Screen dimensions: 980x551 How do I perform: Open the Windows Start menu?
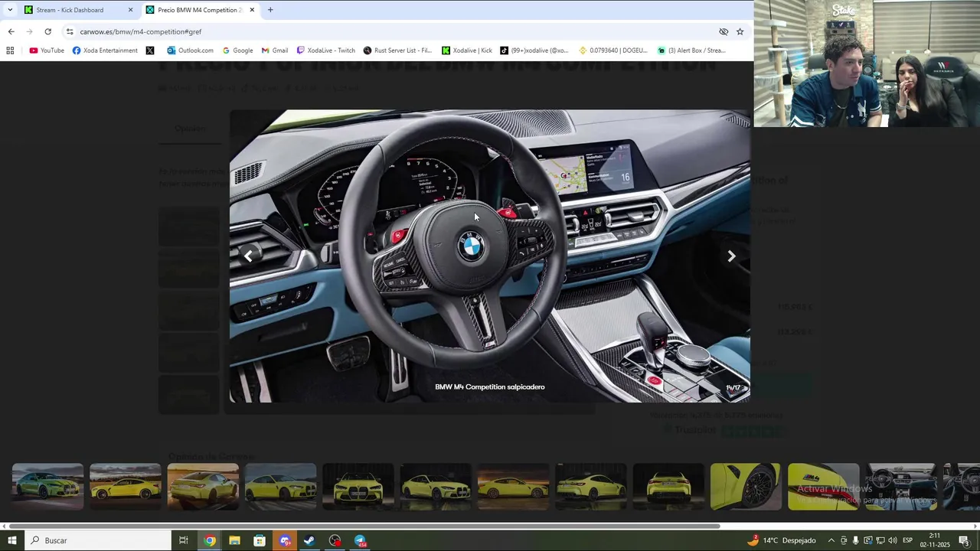tap(12, 540)
